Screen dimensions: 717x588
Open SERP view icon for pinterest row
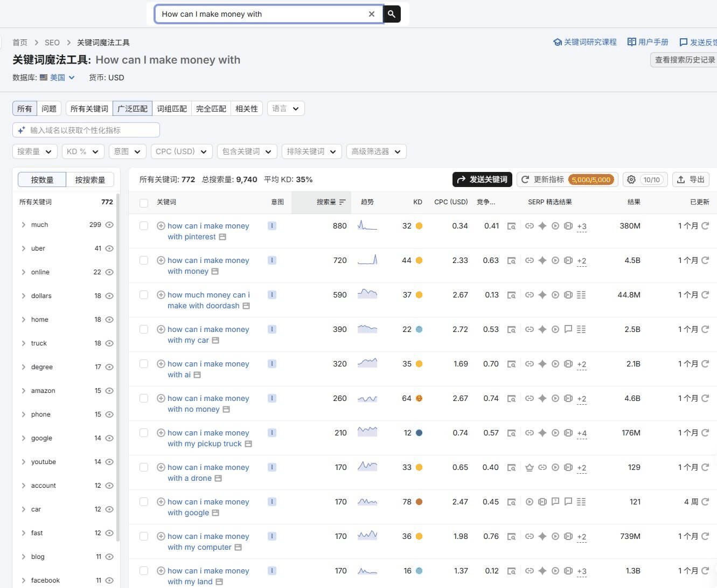tap(512, 226)
